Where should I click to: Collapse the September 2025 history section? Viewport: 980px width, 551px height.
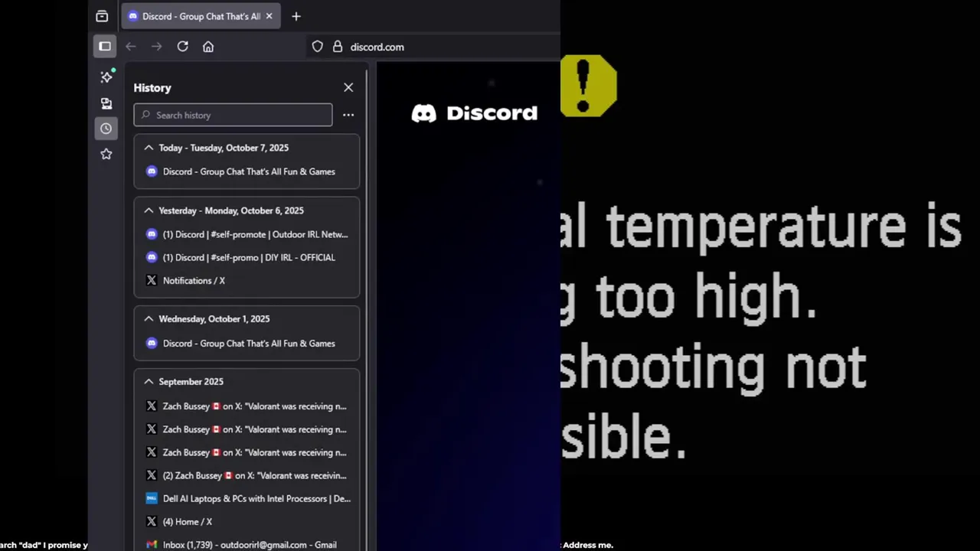(x=149, y=382)
